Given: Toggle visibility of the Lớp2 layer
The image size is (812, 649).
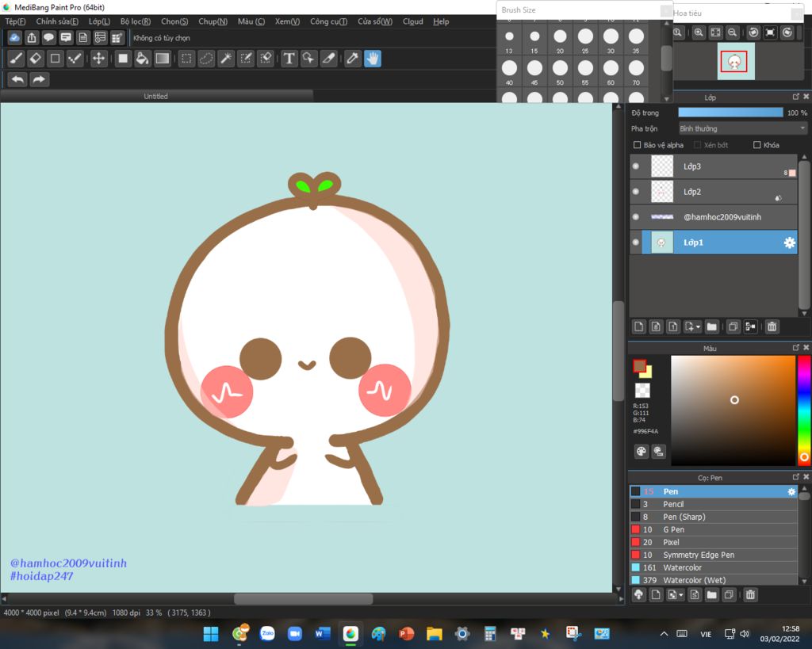Looking at the screenshot, I should pos(636,192).
